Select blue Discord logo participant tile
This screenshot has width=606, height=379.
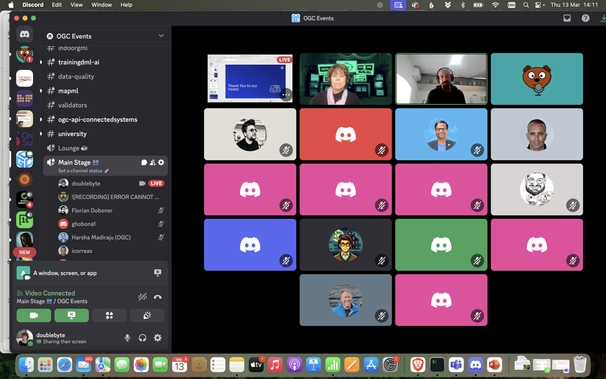250,245
